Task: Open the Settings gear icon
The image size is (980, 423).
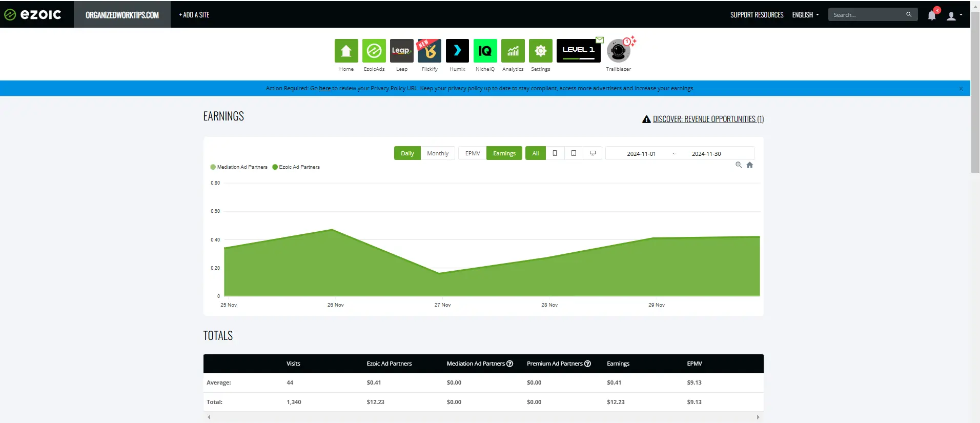Action: pos(541,51)
